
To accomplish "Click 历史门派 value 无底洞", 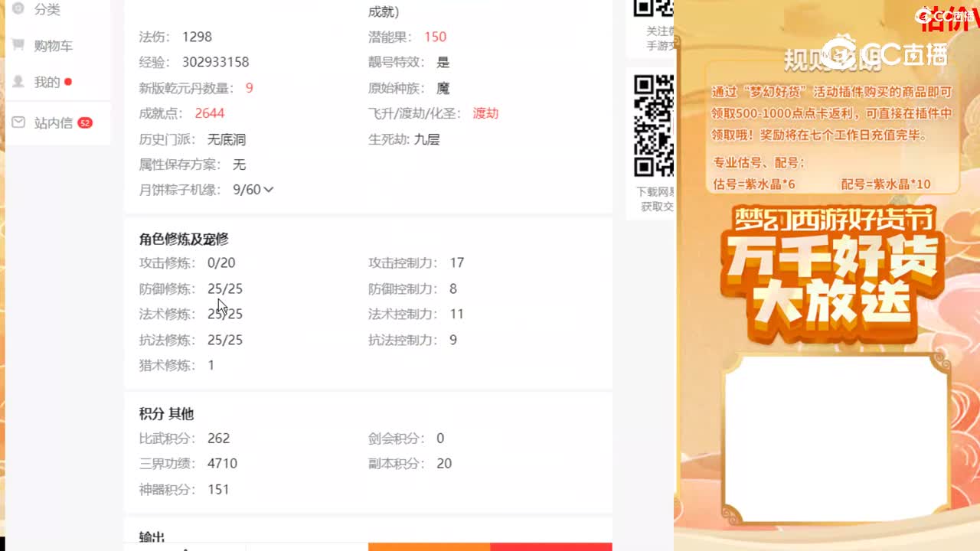I will point(227,139).
